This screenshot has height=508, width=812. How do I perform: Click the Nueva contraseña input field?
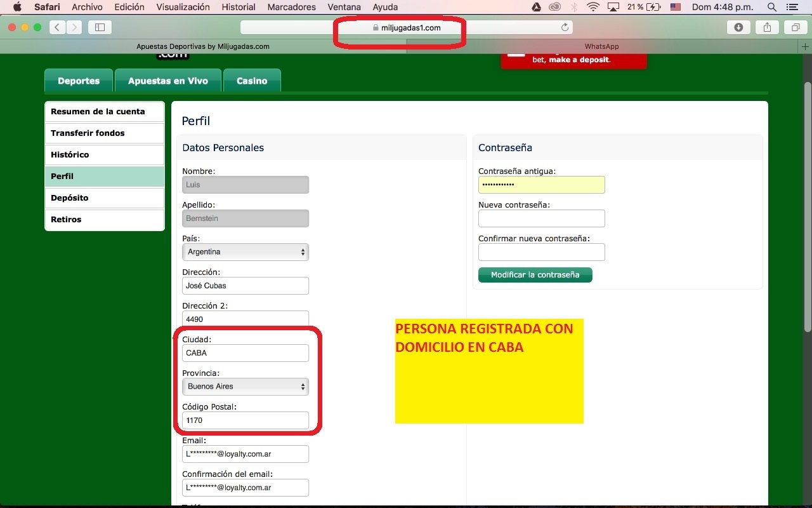point(541,218)
